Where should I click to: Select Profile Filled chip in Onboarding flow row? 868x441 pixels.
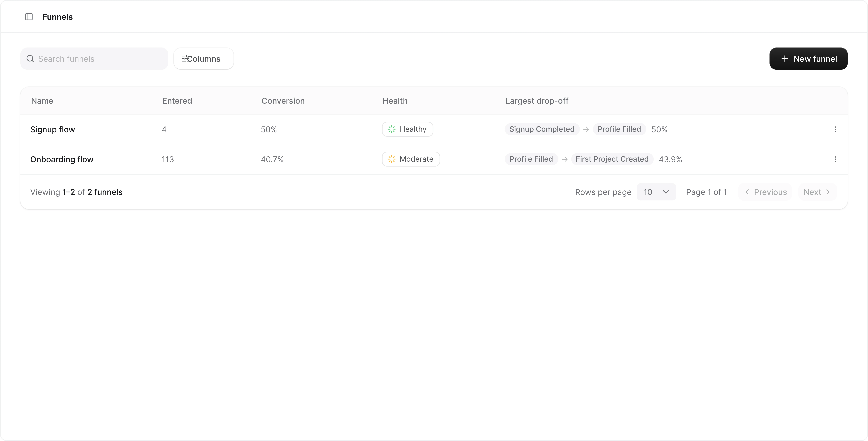coord(531,159)
